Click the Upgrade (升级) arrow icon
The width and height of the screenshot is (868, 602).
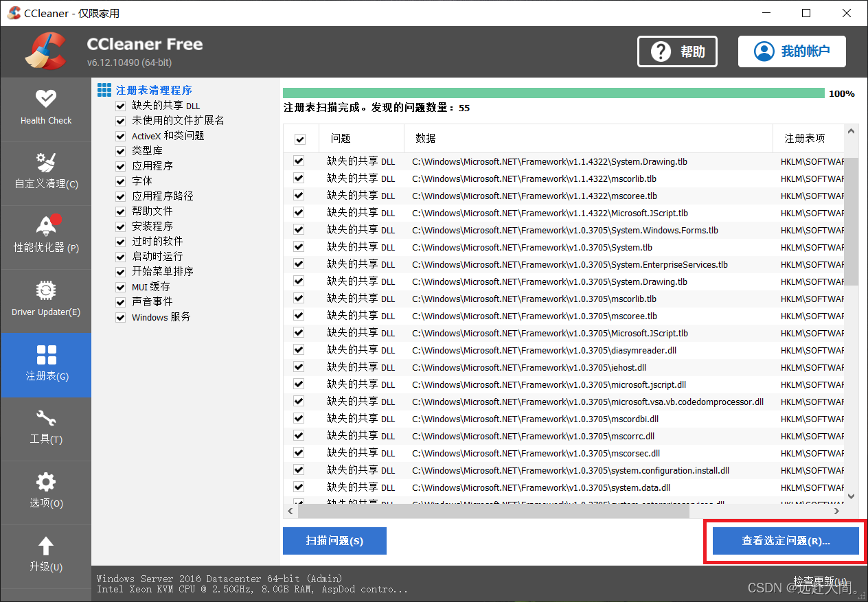click(46, 546)
